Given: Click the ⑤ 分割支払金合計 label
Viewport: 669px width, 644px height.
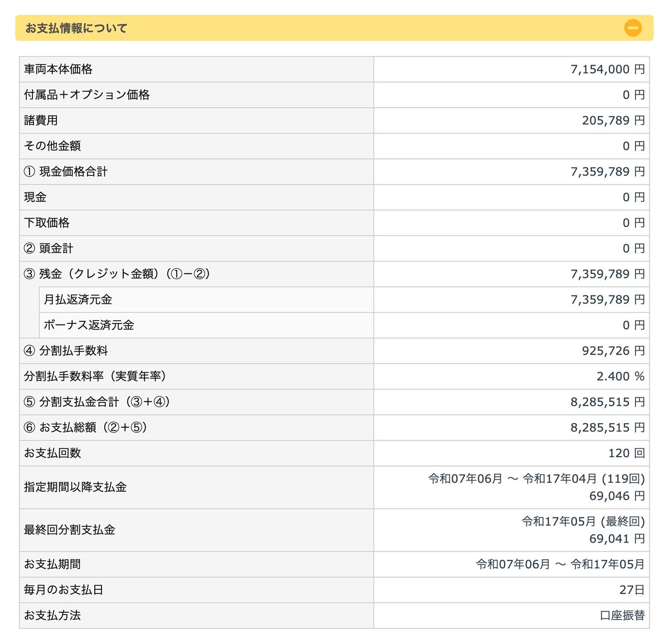Looking at the screenshot, I should point(97,402).
